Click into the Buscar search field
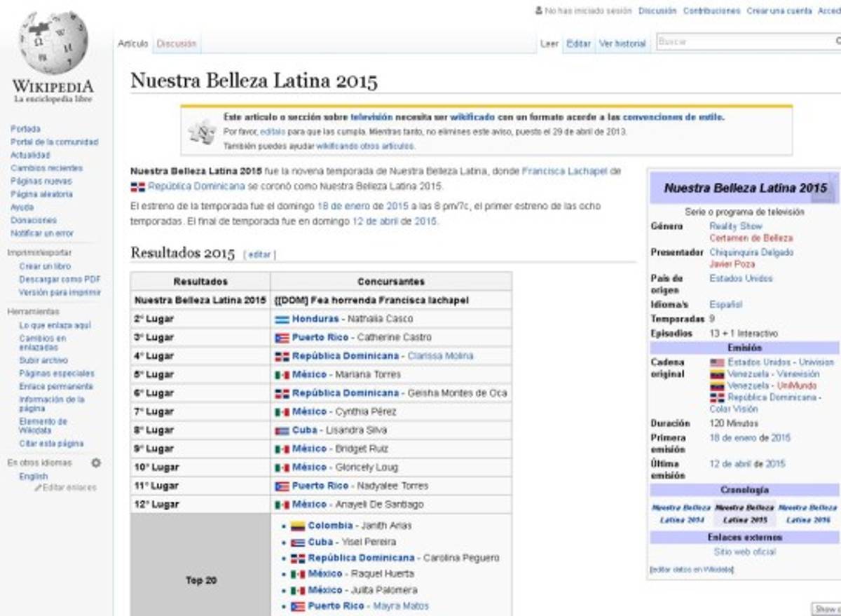The width and height of the screenshot is (841, 616). click(743, 42)
